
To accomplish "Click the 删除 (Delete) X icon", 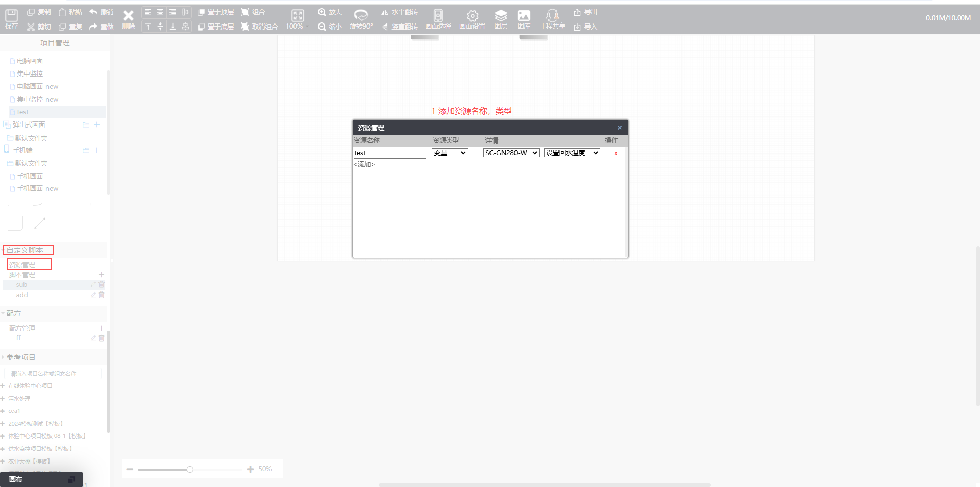I will click(x=128, y=16).
